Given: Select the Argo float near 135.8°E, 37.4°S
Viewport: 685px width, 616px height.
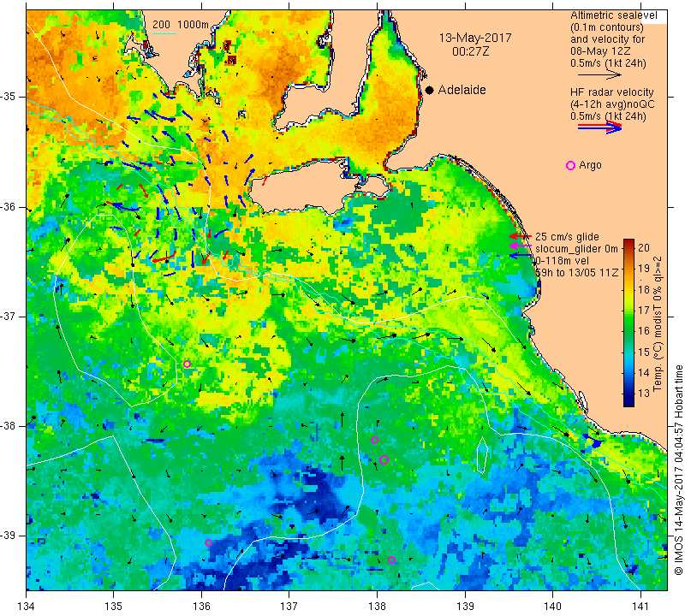Looking at the screenshot, I should pos(187,364).
